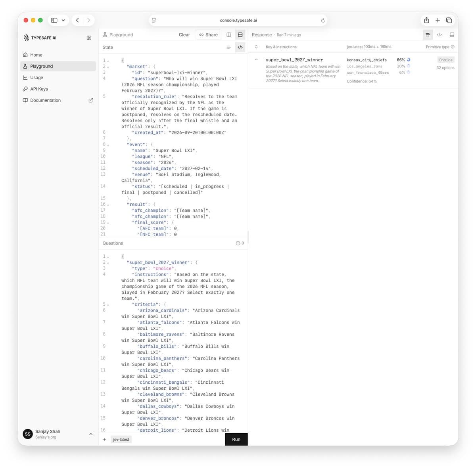Screen dimensions: 476x469
Task: Click the los_angeles_rams 10% ring
Action: tap(409, 66)
